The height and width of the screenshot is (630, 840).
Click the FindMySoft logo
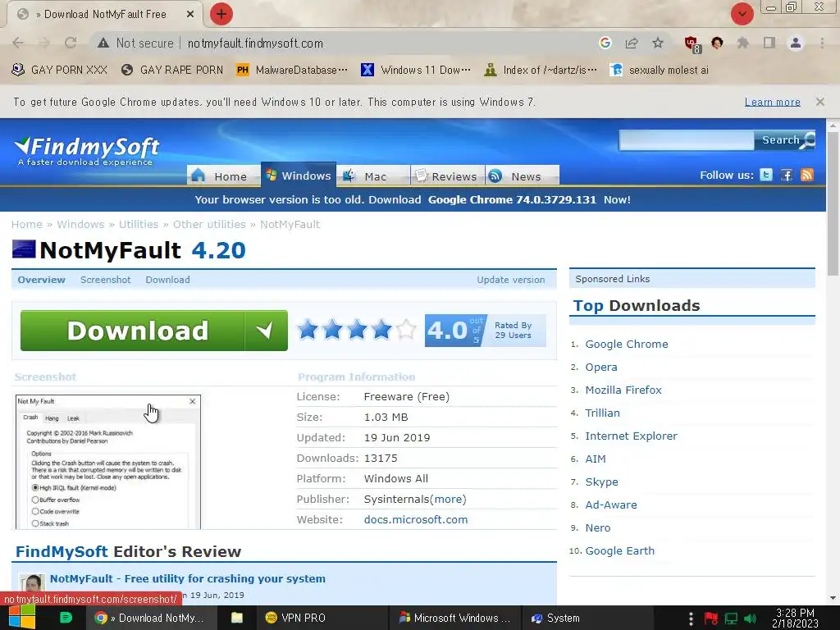click(x=86, y=151)
